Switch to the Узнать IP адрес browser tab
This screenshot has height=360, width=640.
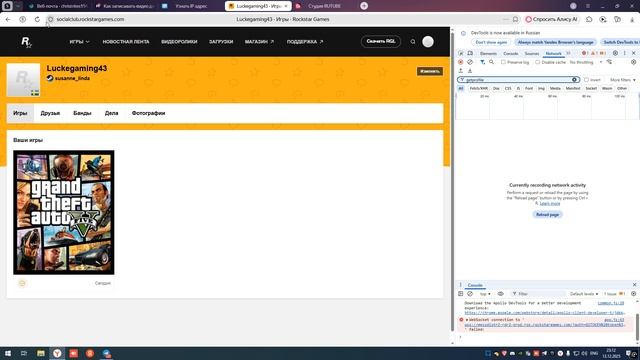click(191, 6)
